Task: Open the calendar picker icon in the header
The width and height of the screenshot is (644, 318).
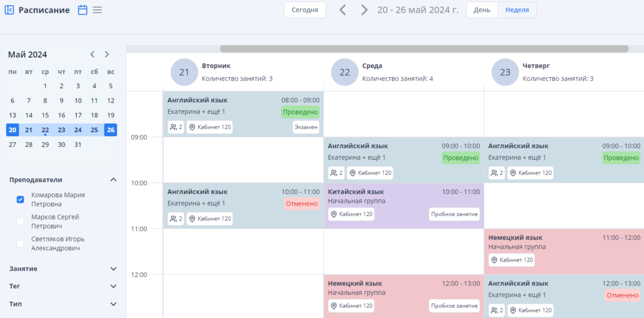Action: 82,10
